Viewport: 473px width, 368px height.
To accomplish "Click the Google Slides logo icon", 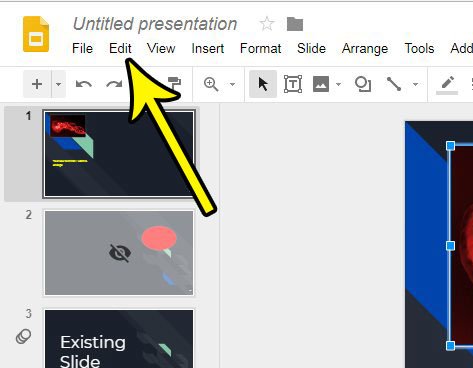I will (x=36, y=34).
